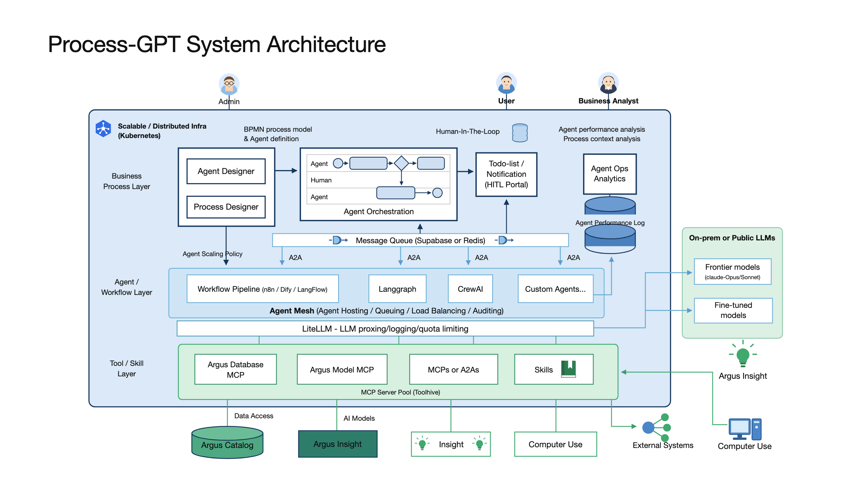Click the Argus Catalog green database cylinder
Viewport: 868px width, 485px height.
[x=227, y=442]
